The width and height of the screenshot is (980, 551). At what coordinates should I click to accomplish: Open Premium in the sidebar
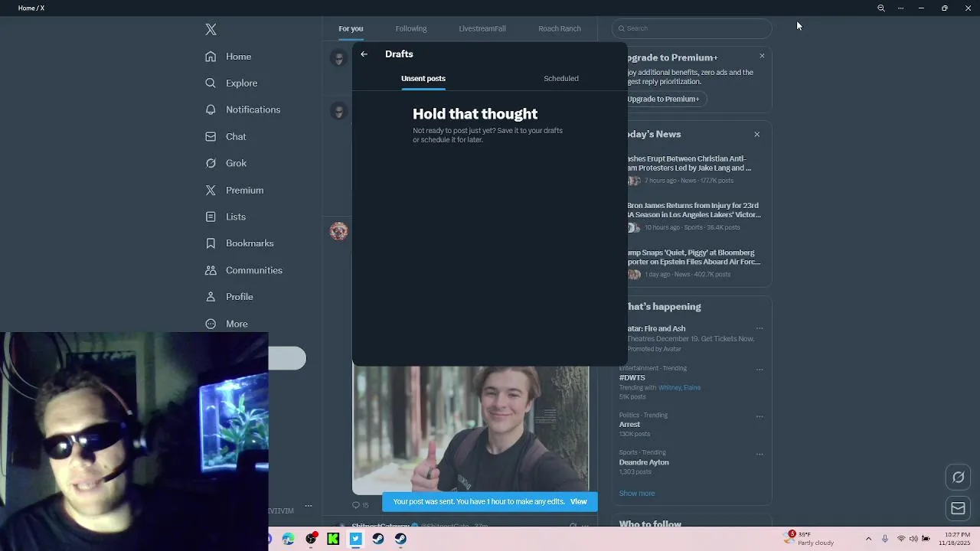pyautogui.click(x=234, y=190)
